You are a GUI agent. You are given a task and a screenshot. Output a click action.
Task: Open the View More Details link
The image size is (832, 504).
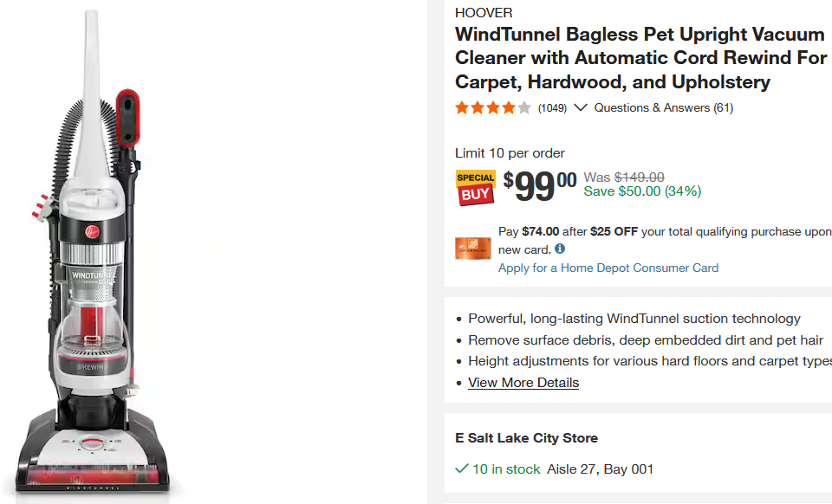[523, 383]
